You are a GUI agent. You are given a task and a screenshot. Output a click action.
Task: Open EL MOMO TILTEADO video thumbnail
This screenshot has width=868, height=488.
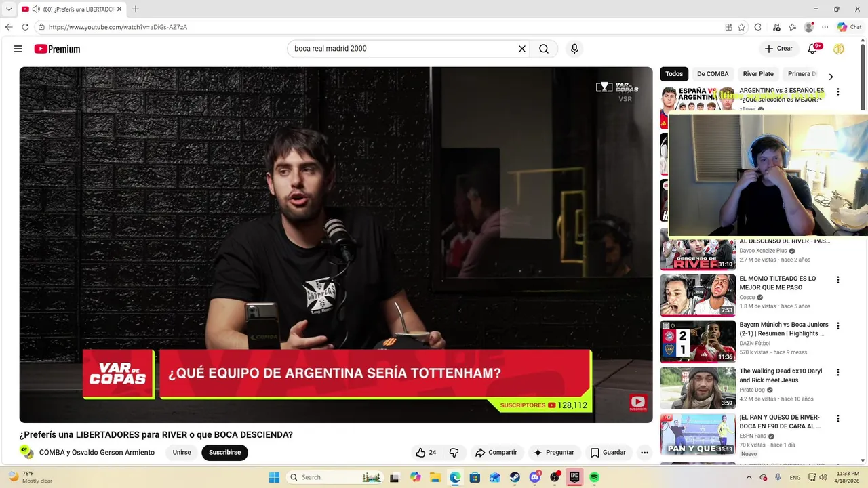[698, 295]
